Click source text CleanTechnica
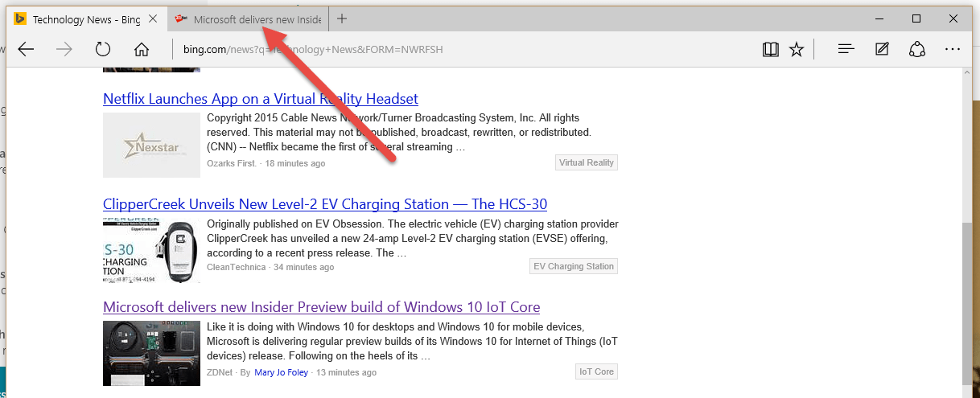 point(236,267)
